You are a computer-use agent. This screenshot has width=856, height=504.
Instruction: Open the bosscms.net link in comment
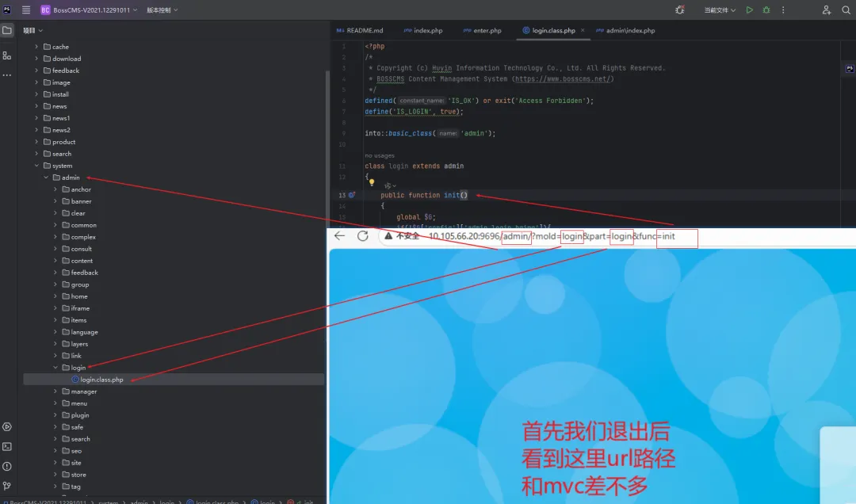pos(564,78)
